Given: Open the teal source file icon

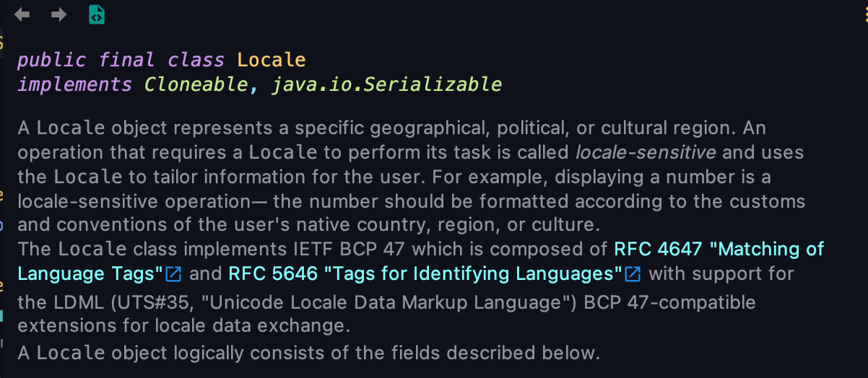Looking at the screenshot, I should [96, 14].
